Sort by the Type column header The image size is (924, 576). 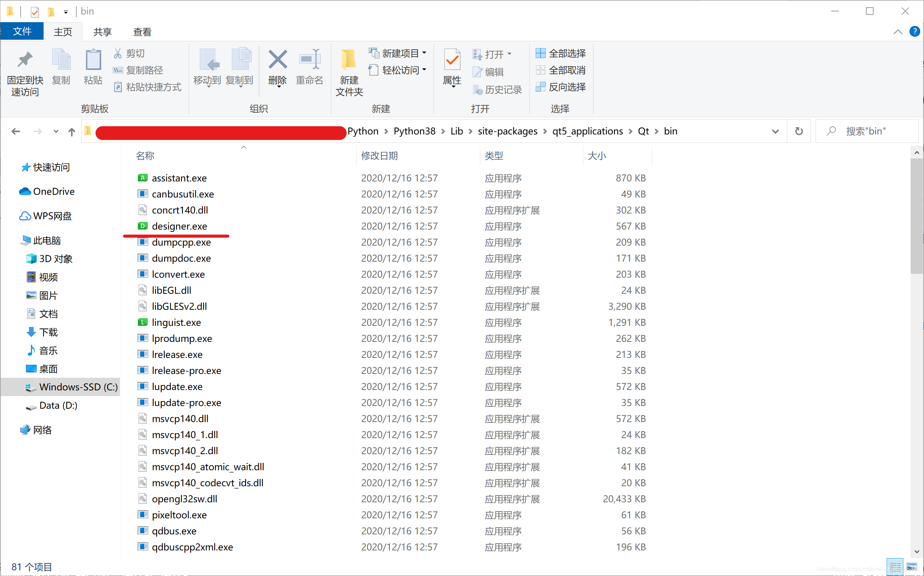pyautogui.click(x=494, y=155)
